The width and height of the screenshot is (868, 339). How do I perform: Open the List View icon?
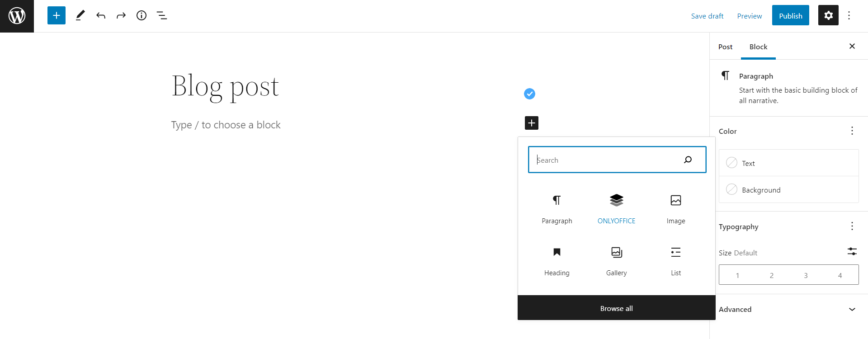coord(162,15)
